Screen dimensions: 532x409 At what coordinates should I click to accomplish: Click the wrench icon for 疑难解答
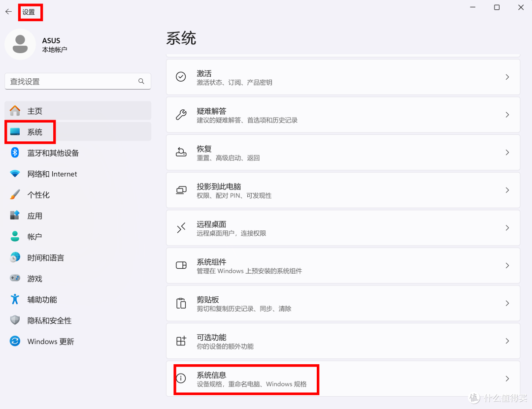click(x=181, y=115)
